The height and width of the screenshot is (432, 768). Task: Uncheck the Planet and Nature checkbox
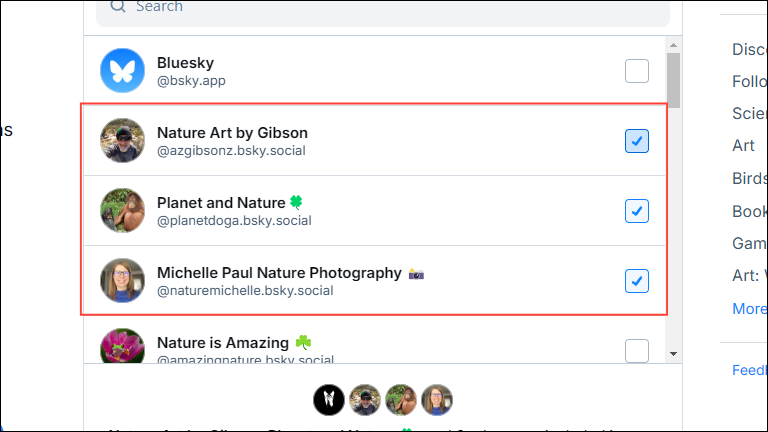click(x=637, y=211)
